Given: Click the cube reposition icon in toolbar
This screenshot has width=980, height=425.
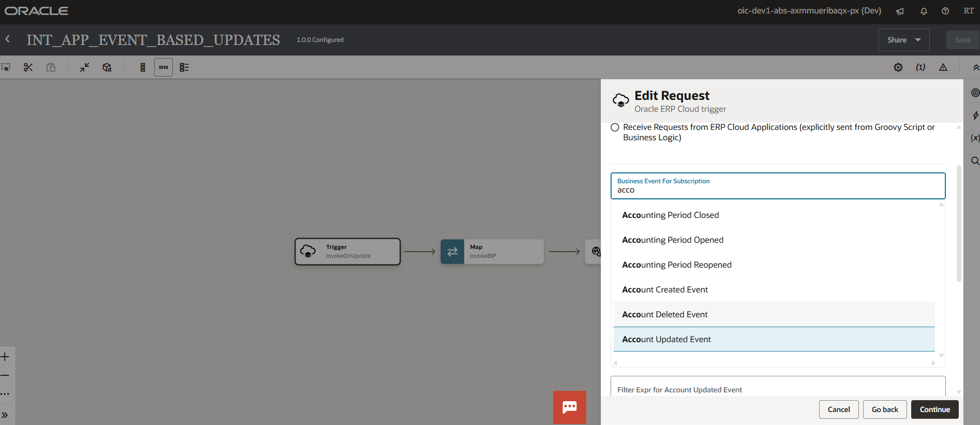Looking at the screenshot, I should [x=107, y=67].
